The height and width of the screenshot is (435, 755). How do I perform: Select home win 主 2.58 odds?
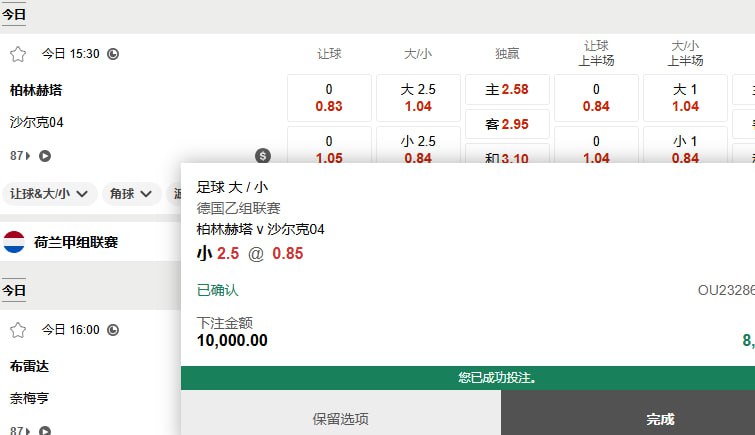[x=507, y=90]
